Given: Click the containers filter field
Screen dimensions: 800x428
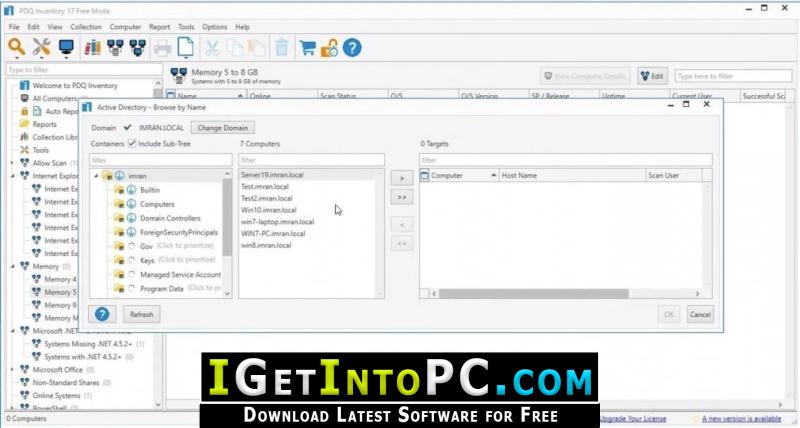Looking at the screenshot, I should coord(160,160).
